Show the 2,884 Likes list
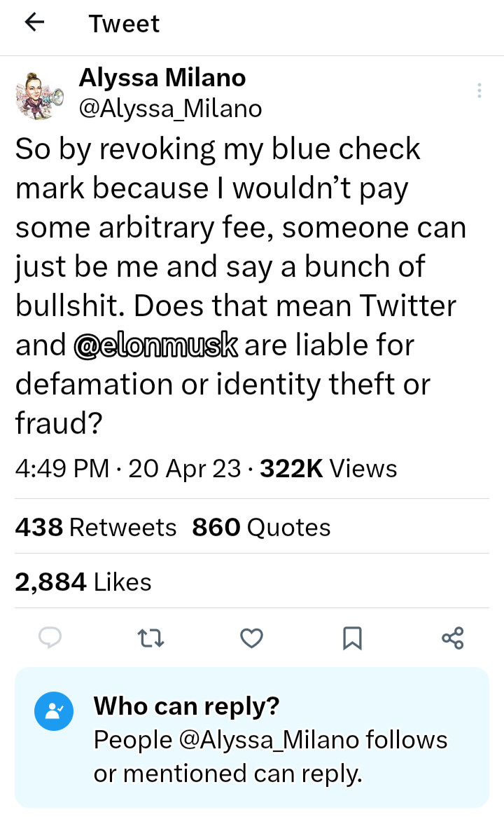 [83, 582]
